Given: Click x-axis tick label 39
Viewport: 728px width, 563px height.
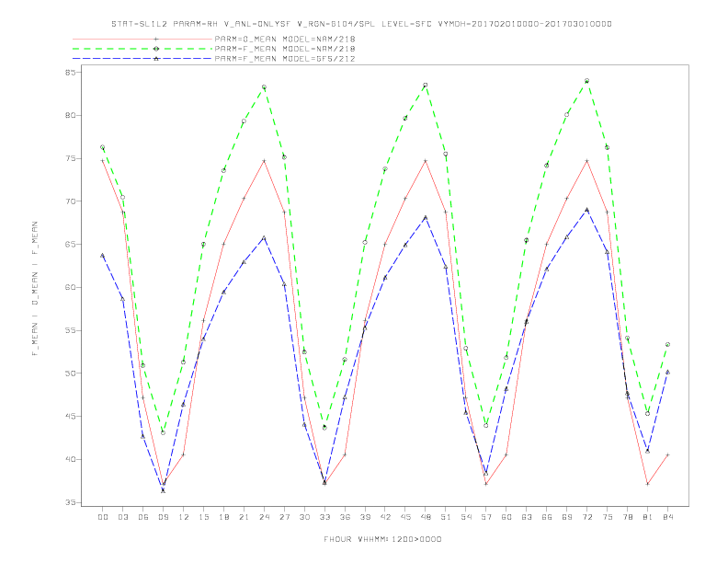Looking at the screenshot, I should 365,517.
